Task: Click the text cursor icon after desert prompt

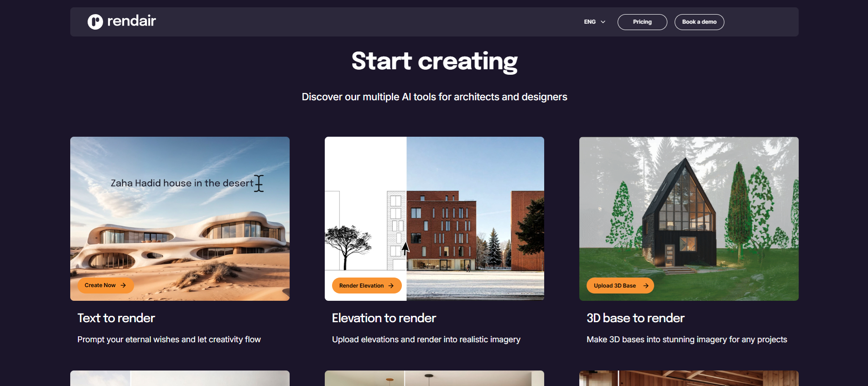Action: click(259, 183)
